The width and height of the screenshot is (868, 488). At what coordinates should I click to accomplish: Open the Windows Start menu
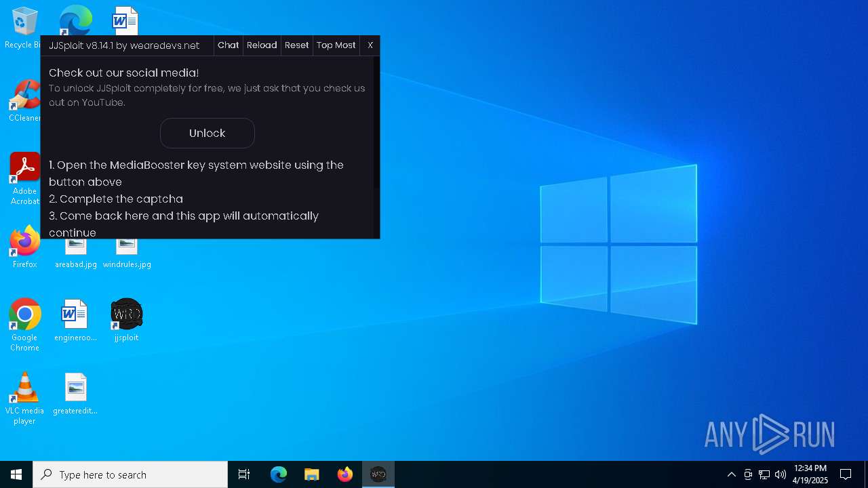point(16,474)
